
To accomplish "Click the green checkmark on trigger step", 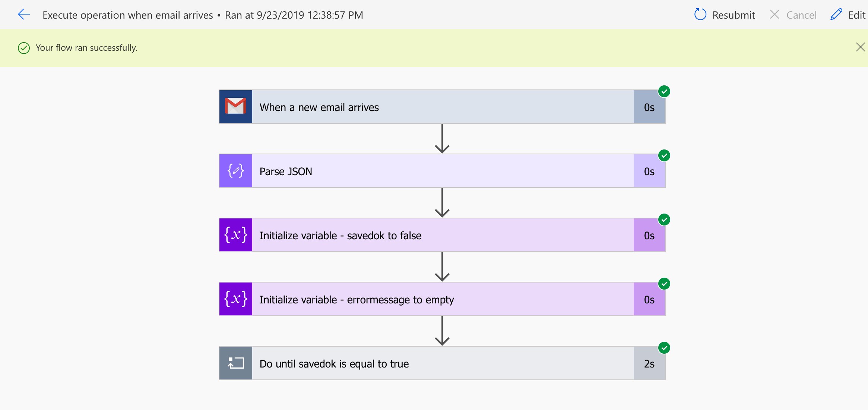I will click(x=664, y=91).
